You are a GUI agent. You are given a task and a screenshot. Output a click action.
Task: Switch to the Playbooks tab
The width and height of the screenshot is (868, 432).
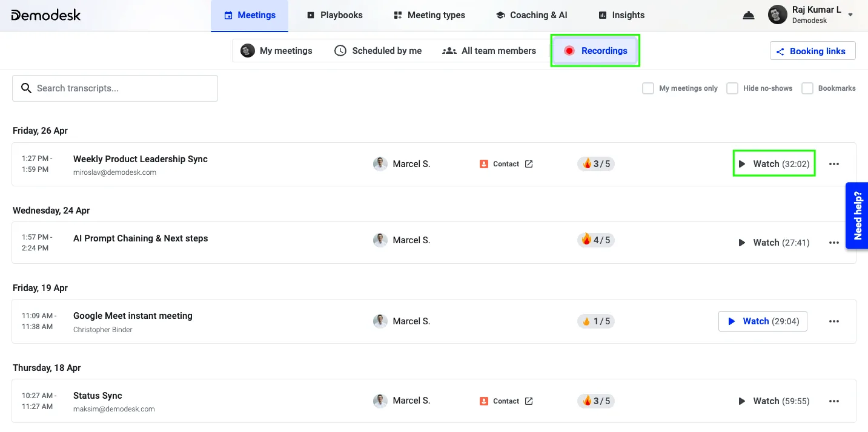(334, 15)
